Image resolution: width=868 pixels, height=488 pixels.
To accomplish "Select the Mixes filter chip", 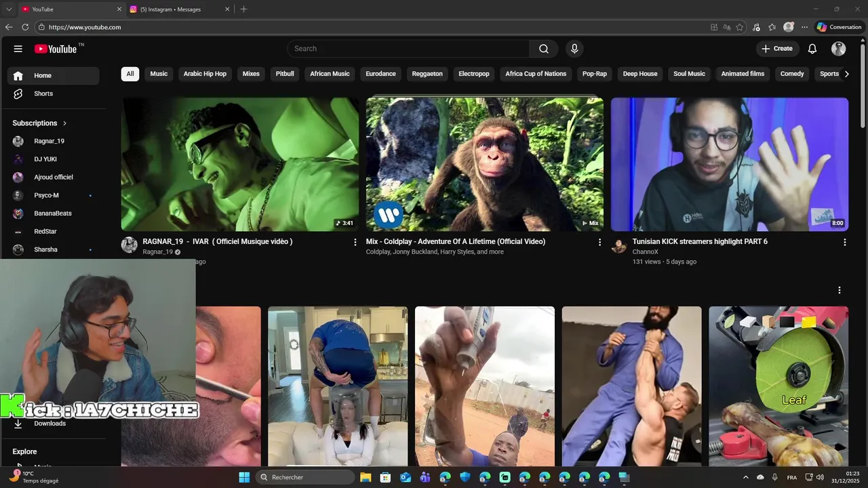I will coord(251,74).
